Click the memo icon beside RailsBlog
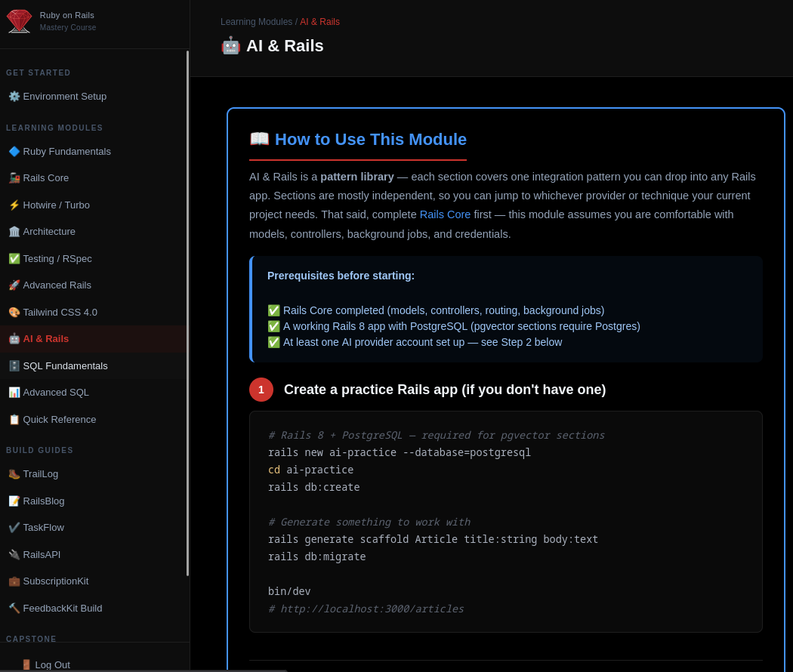 pyautogui.click(x=14, y=501)
